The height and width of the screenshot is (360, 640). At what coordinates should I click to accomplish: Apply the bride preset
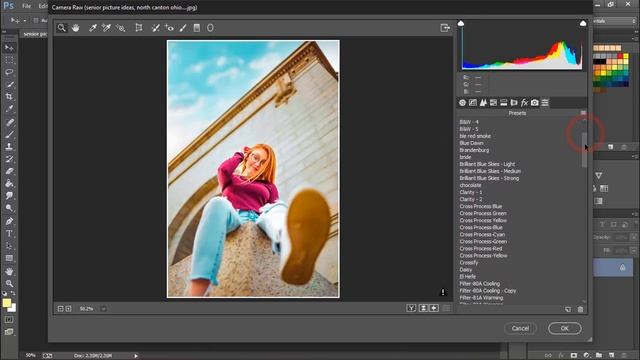click(465, 157)
